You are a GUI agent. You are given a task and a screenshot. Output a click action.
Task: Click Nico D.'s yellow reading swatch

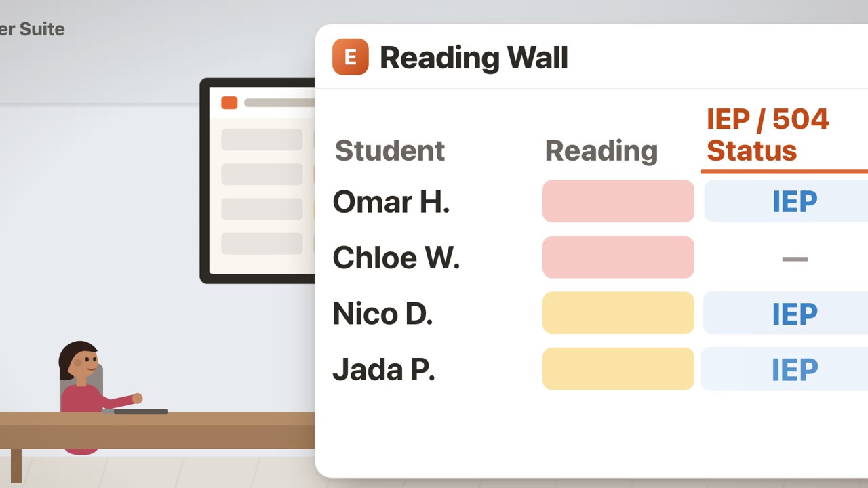point(618,313)
